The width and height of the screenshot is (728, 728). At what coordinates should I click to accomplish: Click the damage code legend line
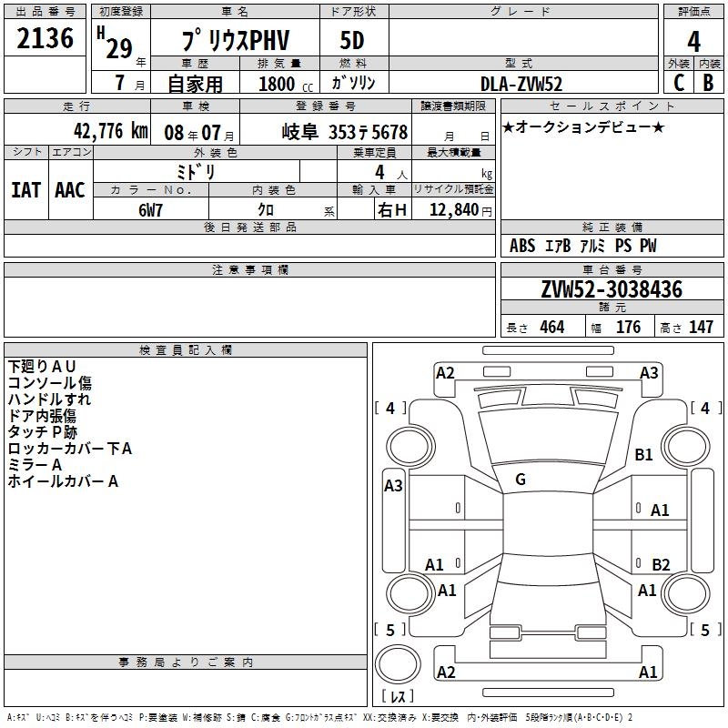[319, 717]
